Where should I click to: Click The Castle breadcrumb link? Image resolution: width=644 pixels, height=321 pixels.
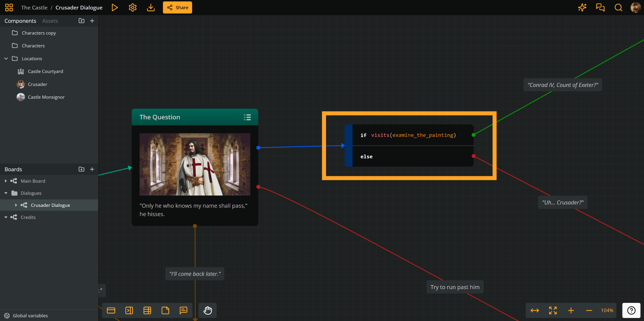(34, 7)
